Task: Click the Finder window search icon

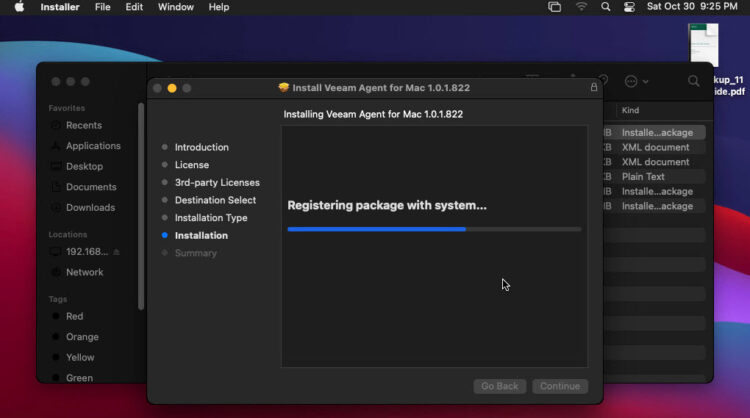Action: tap(693, 81)
